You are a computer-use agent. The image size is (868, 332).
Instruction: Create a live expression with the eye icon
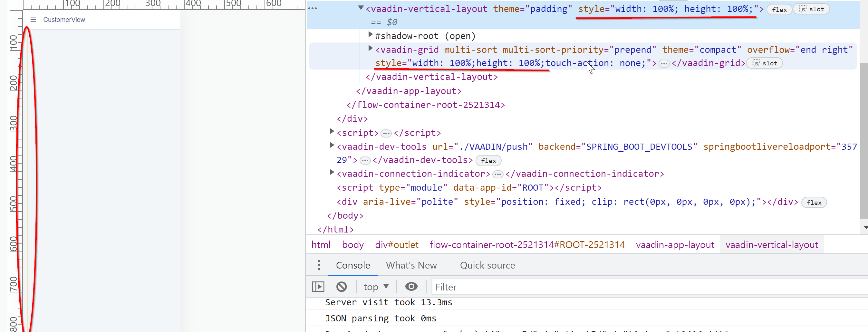pos(411,287)
